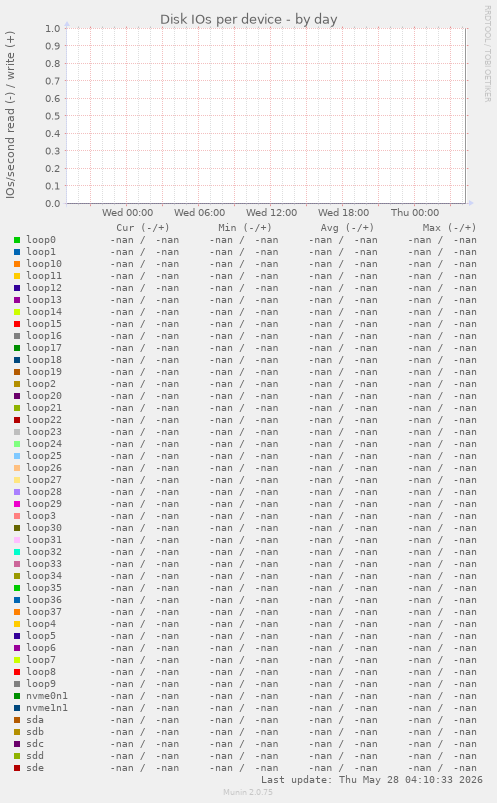Click the loop3 device label
This screenshot has height=803, width=497.
click(41, 516)
